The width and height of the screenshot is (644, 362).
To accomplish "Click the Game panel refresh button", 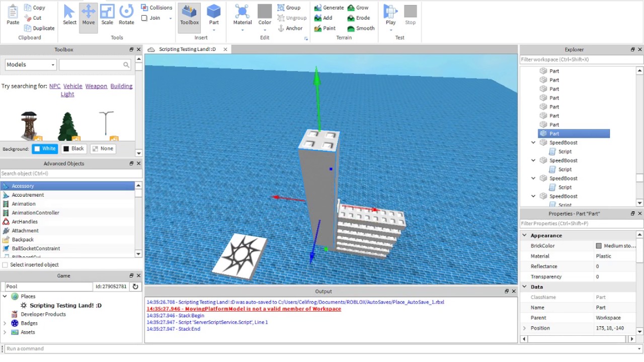I will point(135,287).
